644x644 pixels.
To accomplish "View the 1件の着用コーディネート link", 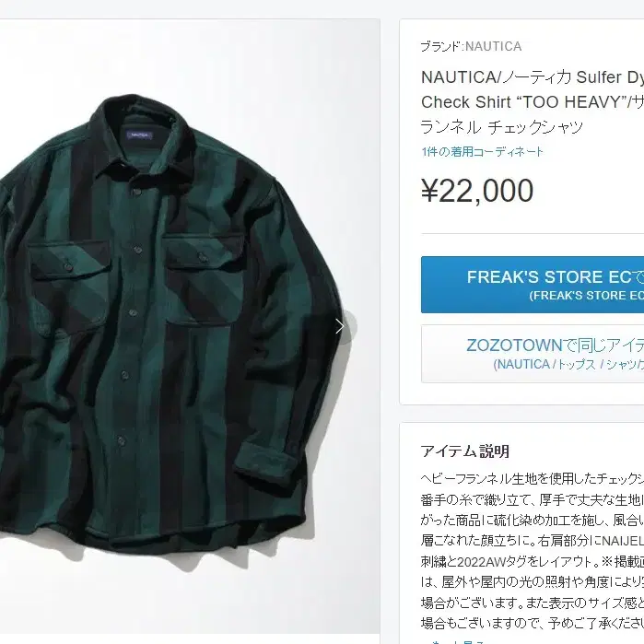I will [x=482, y=151].
